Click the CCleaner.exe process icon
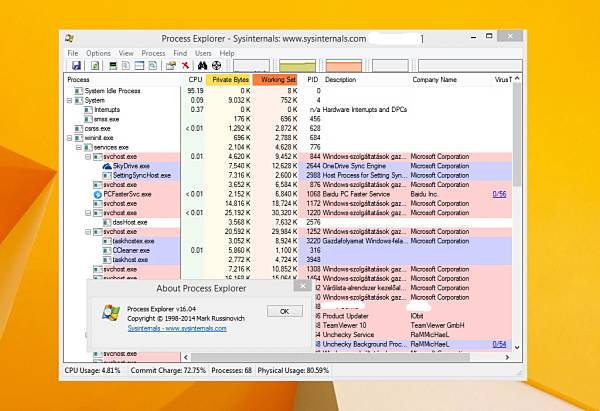 click(x=107, y=250)
